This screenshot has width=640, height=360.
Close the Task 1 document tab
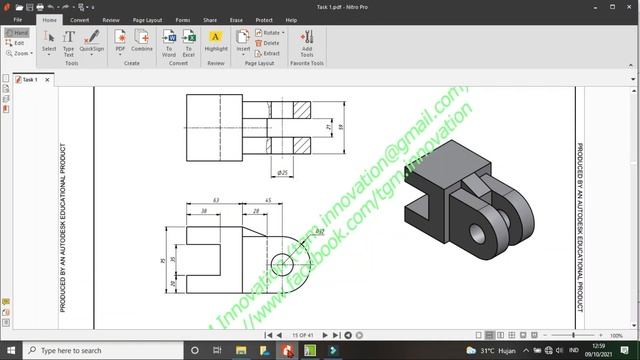coord(47,80)
